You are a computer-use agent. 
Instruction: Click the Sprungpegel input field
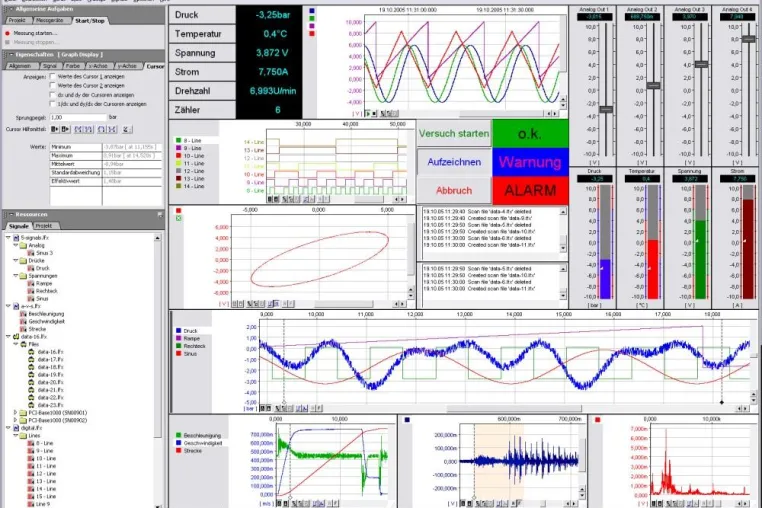(78, 117)
